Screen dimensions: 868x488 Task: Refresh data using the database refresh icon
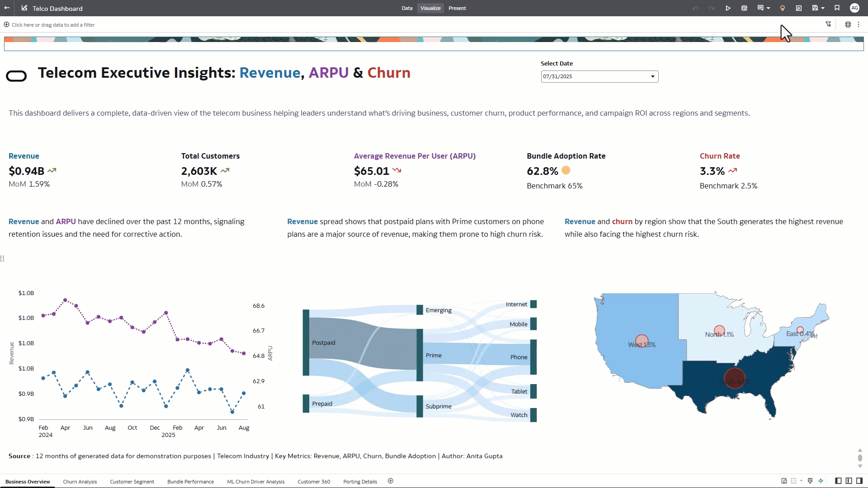pos(744,8)
